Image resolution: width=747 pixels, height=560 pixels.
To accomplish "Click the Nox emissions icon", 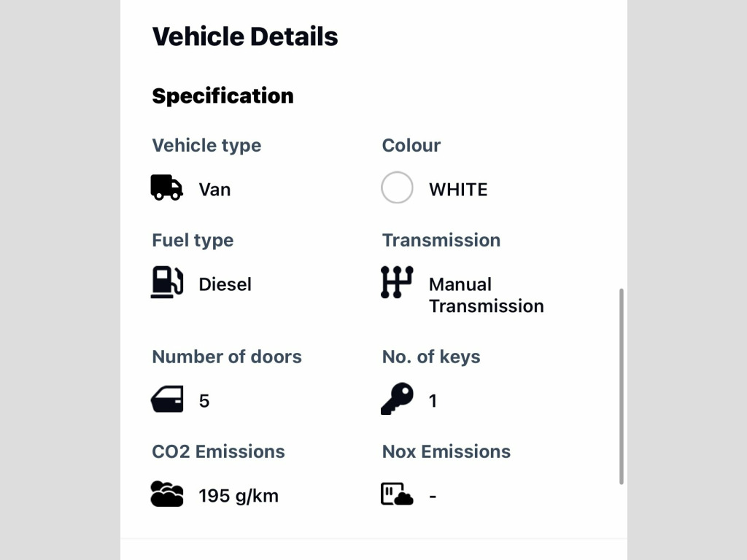I will [x=397, y=494].
